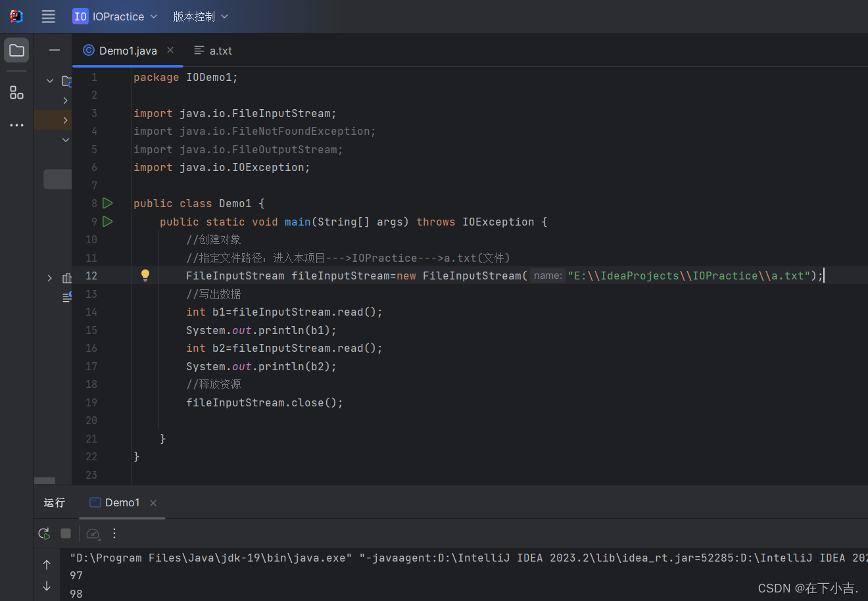
Task: Collapse the project panel with minus icon
Action: click(55, 50)
